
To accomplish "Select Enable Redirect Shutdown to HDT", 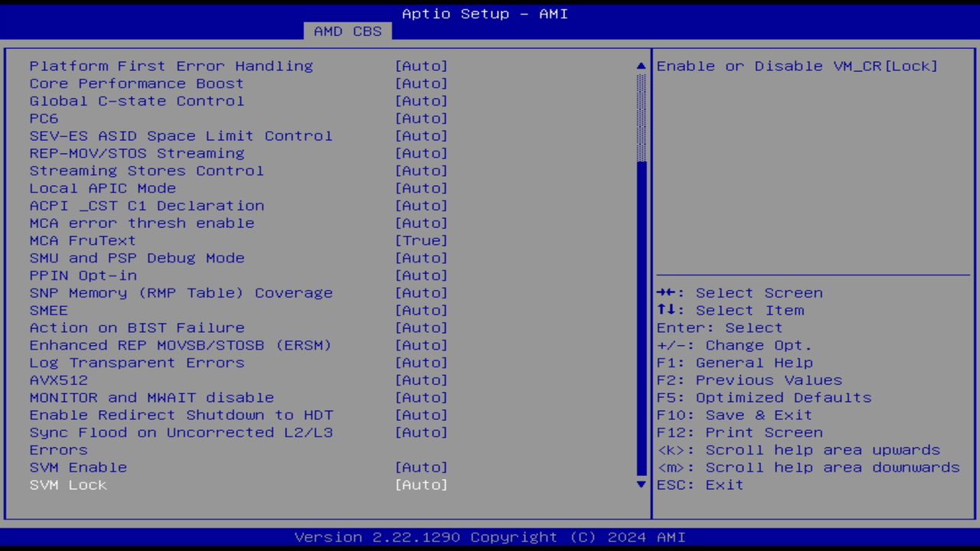I will (181, 416).
